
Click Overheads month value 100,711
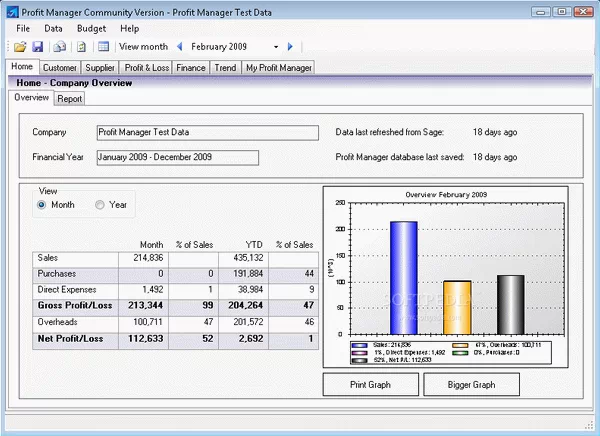pyautogui.click(x=148, y=322)
